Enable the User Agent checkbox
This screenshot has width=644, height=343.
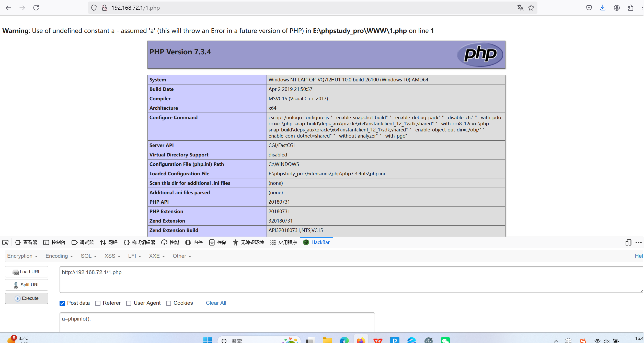pyautogui.click(x=129, y=303)
